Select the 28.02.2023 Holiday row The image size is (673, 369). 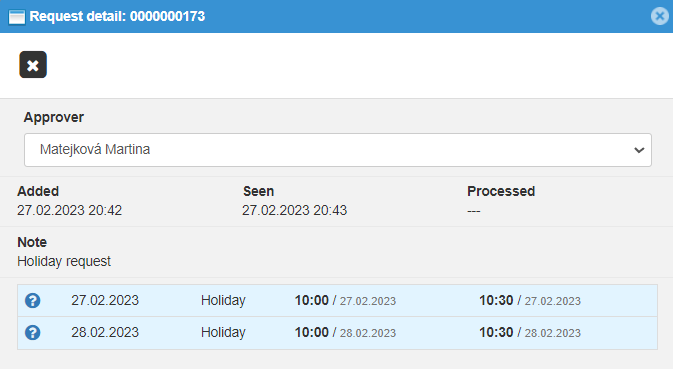pos(337,333)
